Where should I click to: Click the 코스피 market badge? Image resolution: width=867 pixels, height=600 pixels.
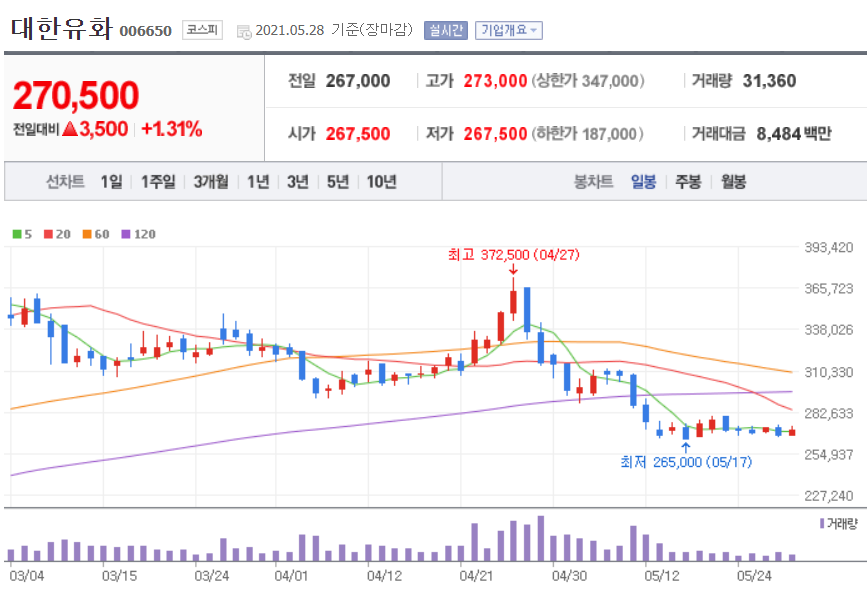point(202,30)
